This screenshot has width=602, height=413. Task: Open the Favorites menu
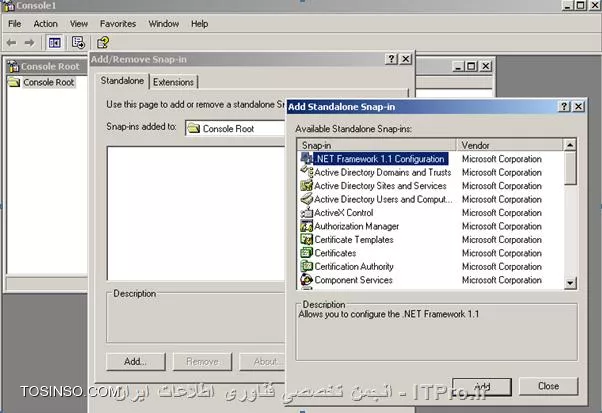[118, 24]
